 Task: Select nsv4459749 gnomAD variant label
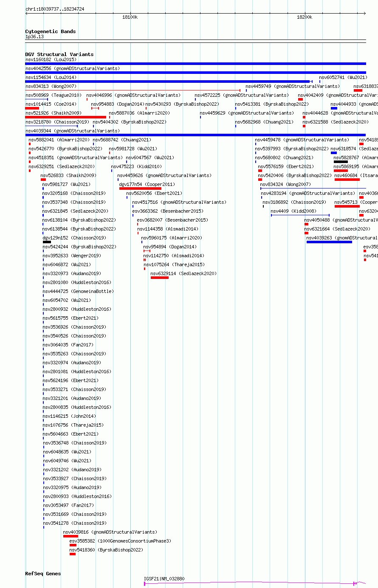click(293, 86)
